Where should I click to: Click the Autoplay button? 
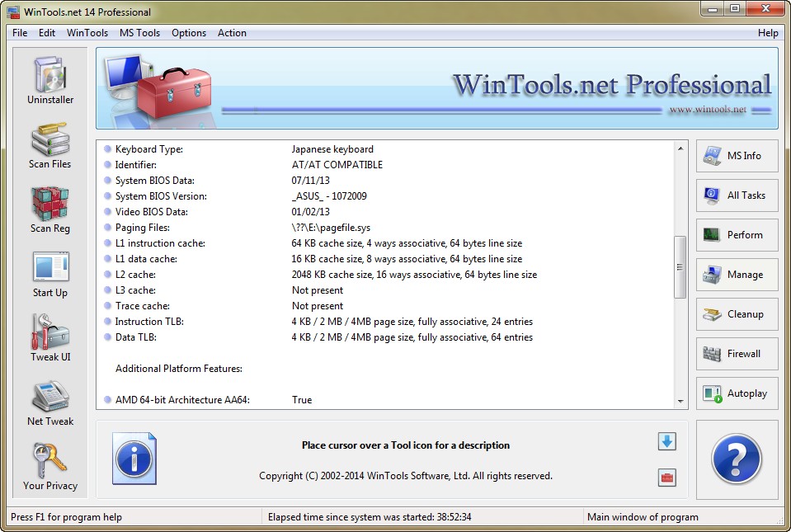[x=737, y=393]
